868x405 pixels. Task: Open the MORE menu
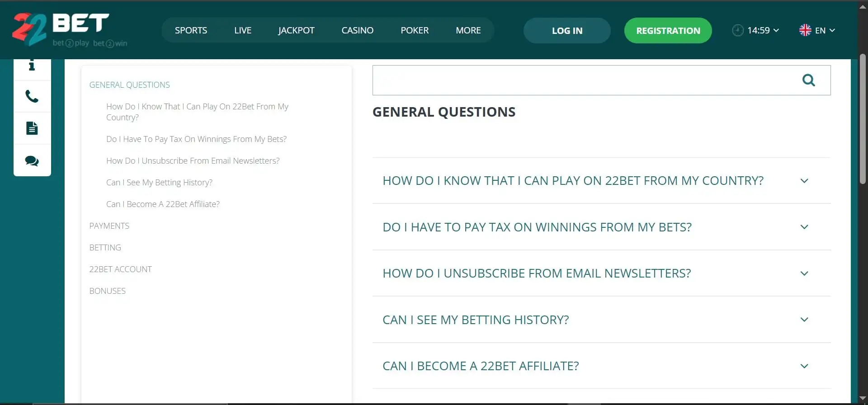point(468,30)
